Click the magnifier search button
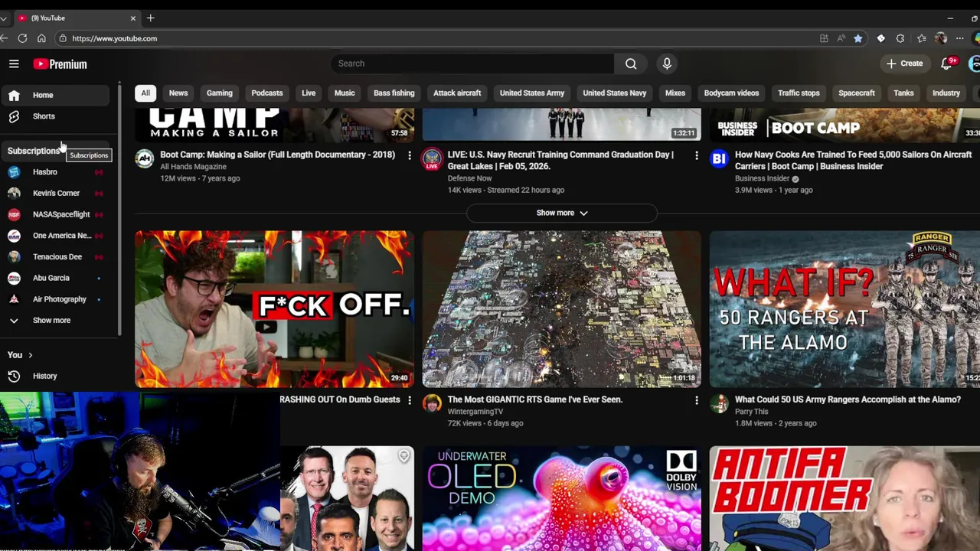The image size is (980, 551). pyautogui.click(x=631, y=64)
